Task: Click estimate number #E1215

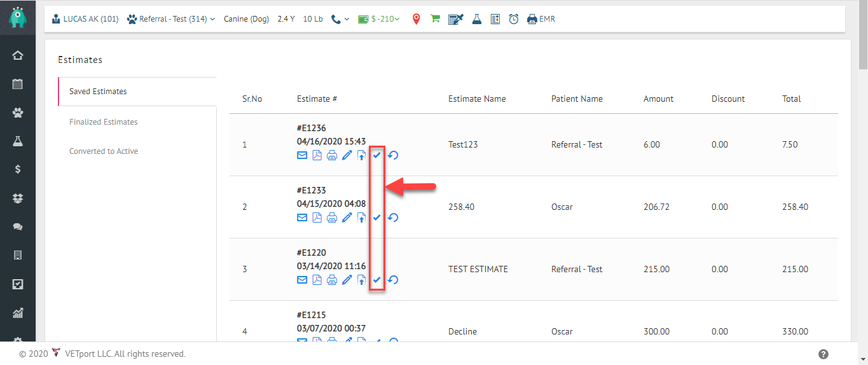Action: coord(312,315)
